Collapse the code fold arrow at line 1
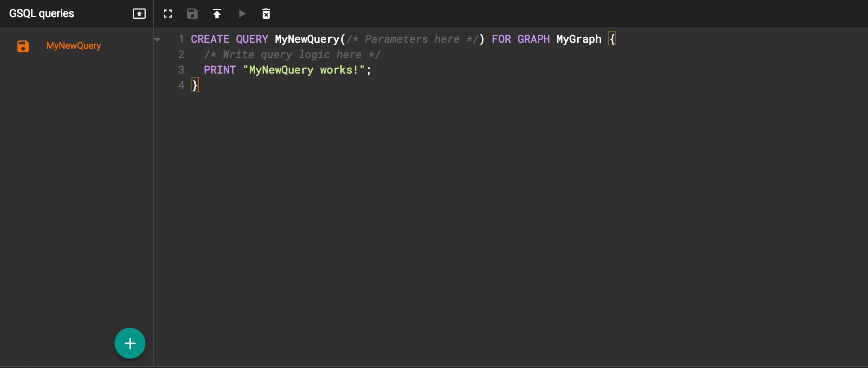This screenshot has height=368, width=868. (x=157, y=40)
